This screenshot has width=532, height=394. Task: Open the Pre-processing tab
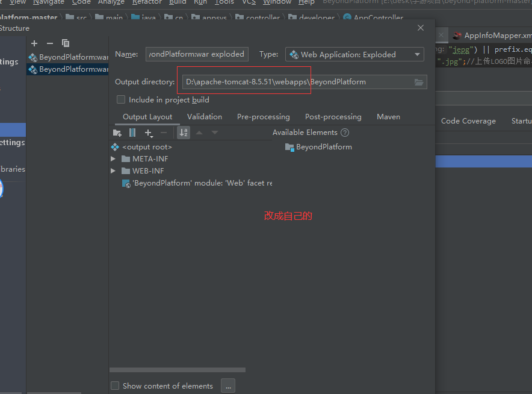coord(263,117)
